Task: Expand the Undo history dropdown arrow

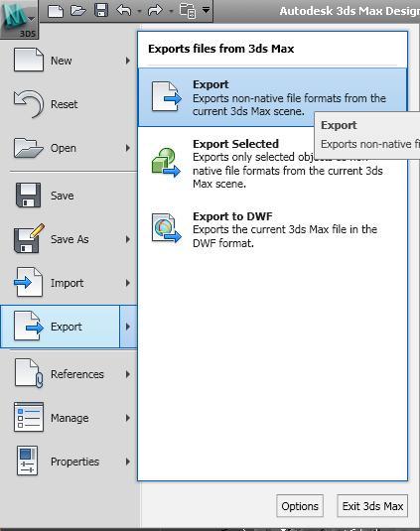Action: pos(139,11)
